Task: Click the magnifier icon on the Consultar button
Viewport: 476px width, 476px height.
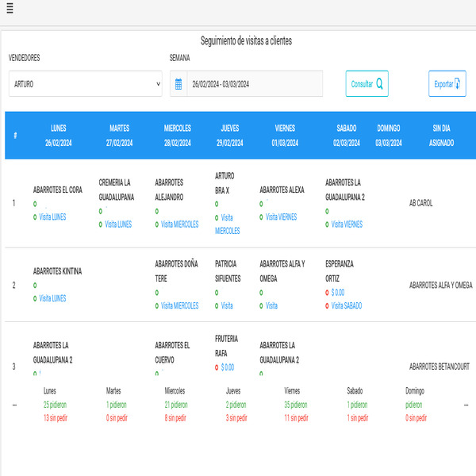Action: click(x=380, y=83)
